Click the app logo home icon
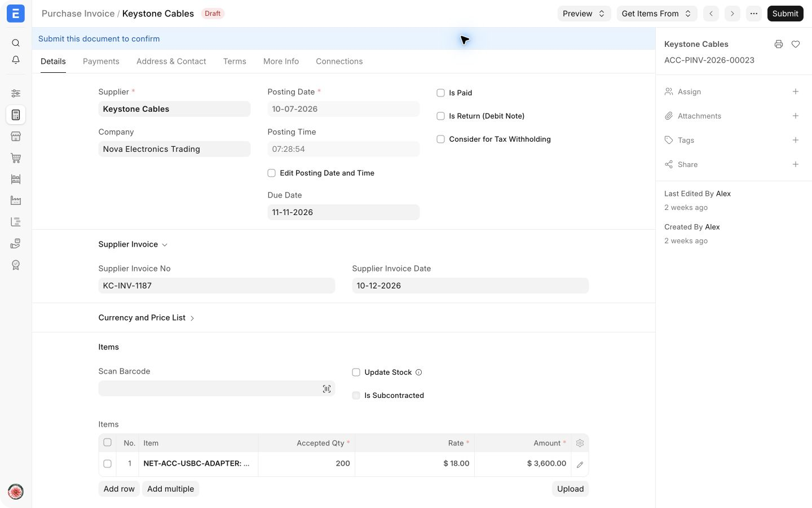 tap(16, 14)
